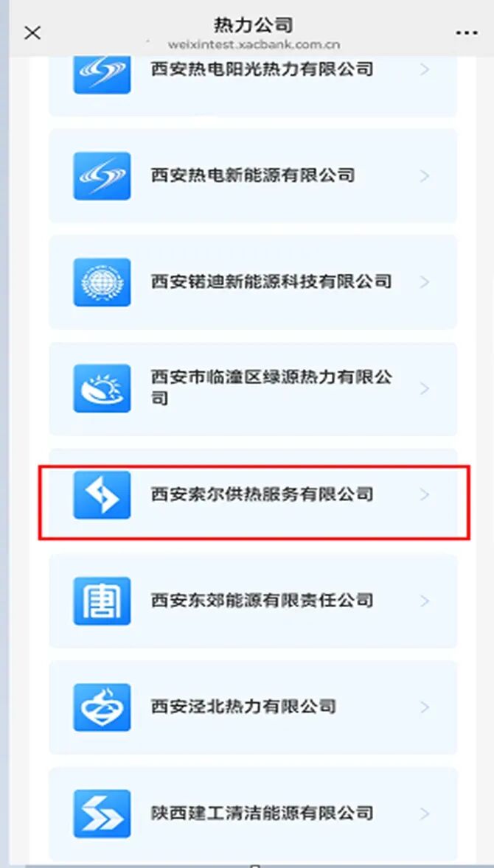Select 西安市临潼区绿源热力有限公司 entry
494x868 pixels.
coord(253,388)
